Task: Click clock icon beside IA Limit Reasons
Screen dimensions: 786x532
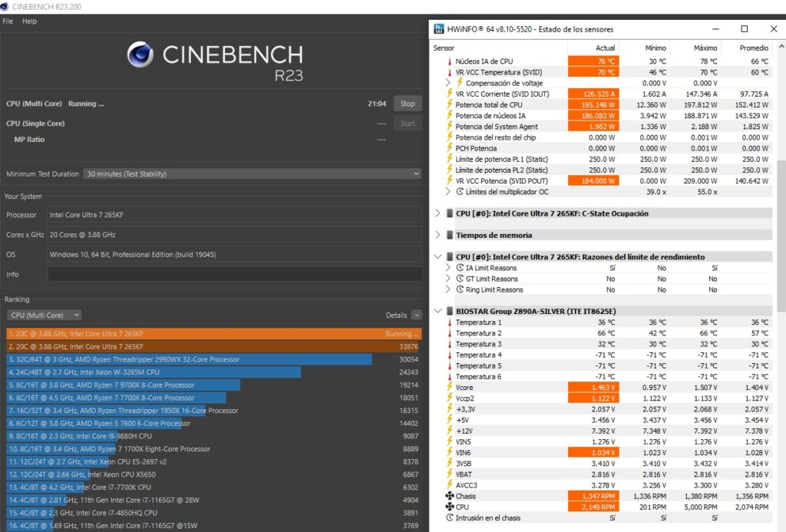Action: [460, 268]
